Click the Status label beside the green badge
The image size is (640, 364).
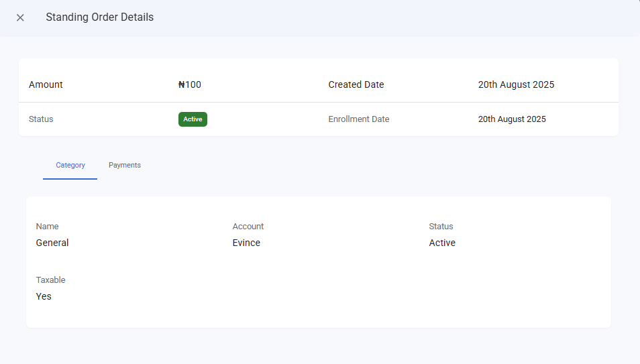click(41, 119)
